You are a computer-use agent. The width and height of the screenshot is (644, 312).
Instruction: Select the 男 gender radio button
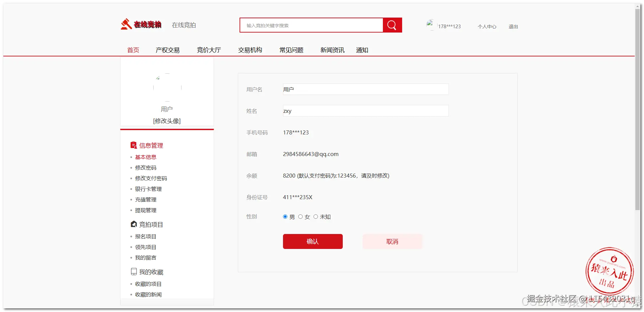(x=285, y=216)
